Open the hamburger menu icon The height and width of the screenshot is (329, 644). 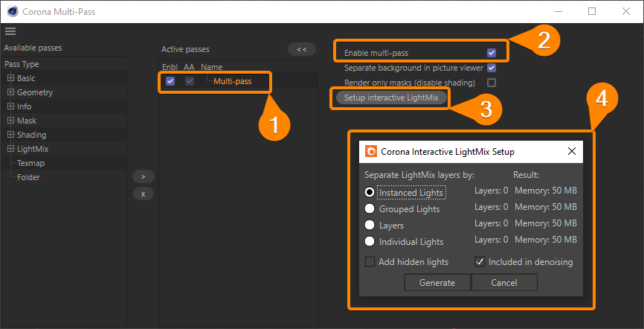click(10, 31)
